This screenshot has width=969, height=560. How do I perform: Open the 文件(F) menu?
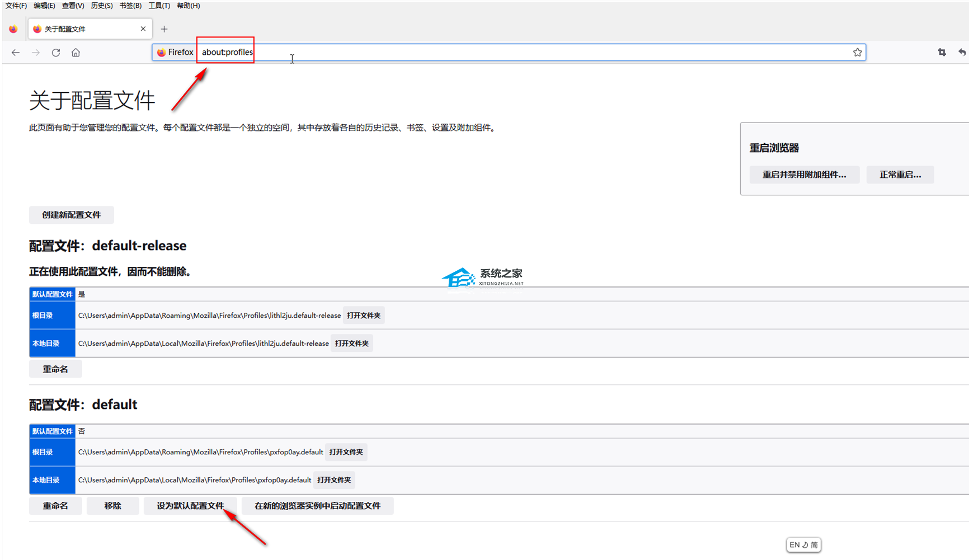click(x=16, y=6)
